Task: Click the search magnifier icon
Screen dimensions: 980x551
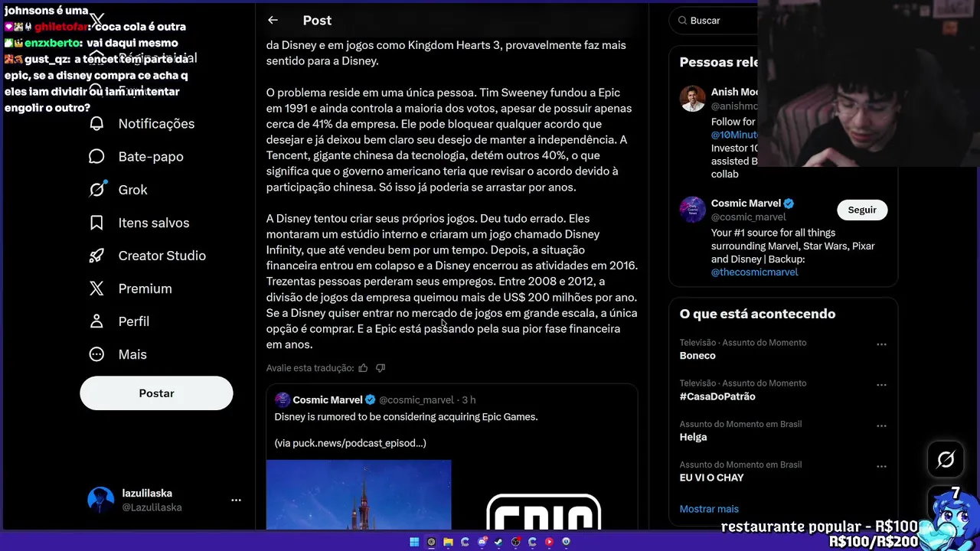Action: click(681, 21)
